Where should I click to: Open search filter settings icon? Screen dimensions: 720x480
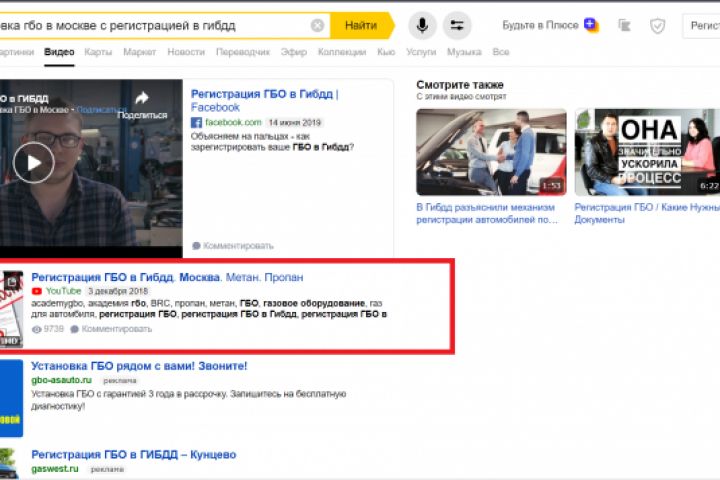(457, 25)
